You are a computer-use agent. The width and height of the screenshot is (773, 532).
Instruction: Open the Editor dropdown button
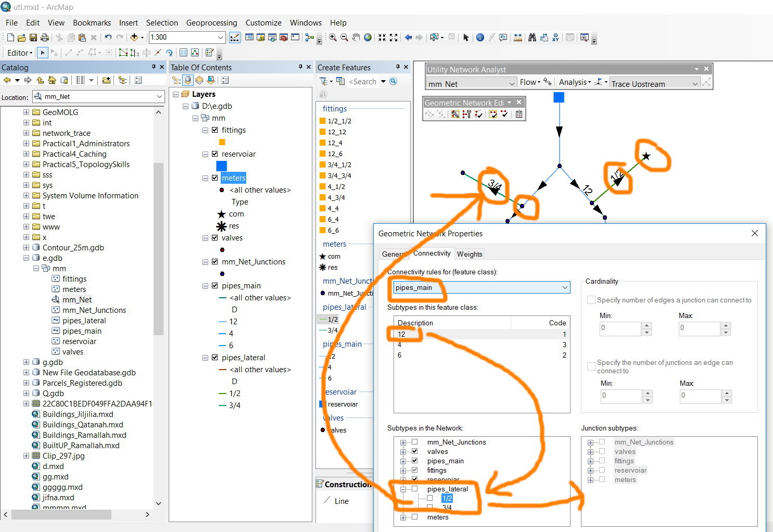tap(20, 53)
